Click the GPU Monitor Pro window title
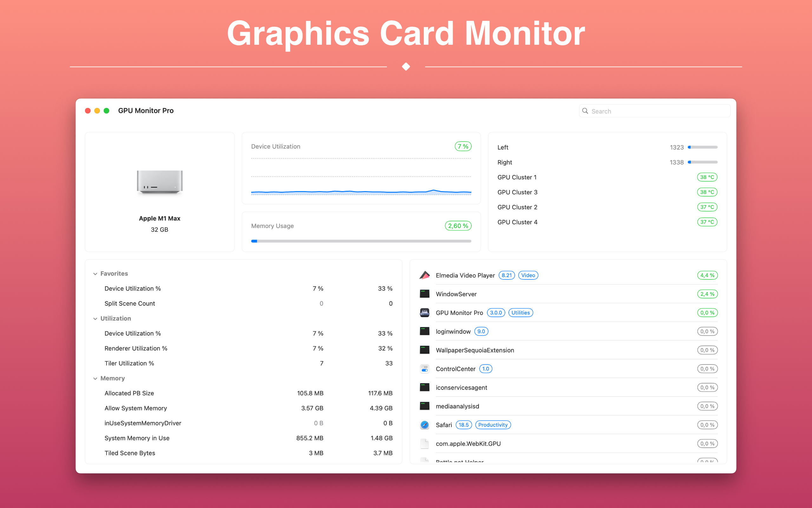Image resolution: width=812 pixels, height=508 pixels. pos(146,110)
